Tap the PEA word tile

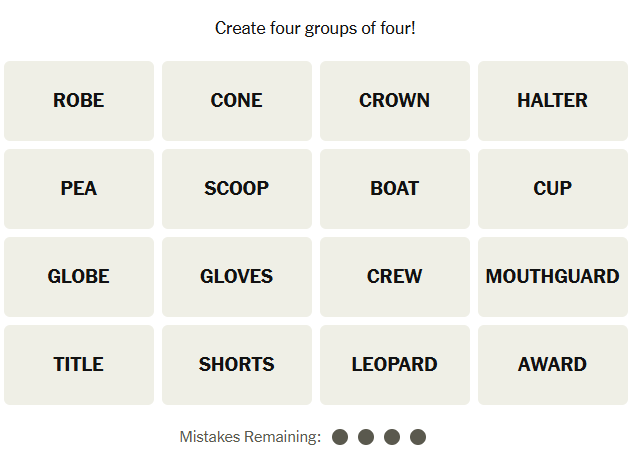coord(79,189)
